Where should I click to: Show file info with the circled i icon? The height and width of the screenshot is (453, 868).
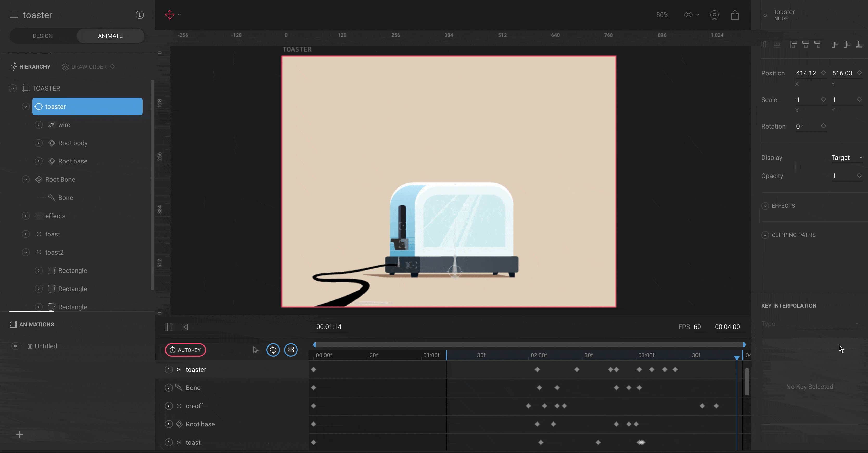139,15
